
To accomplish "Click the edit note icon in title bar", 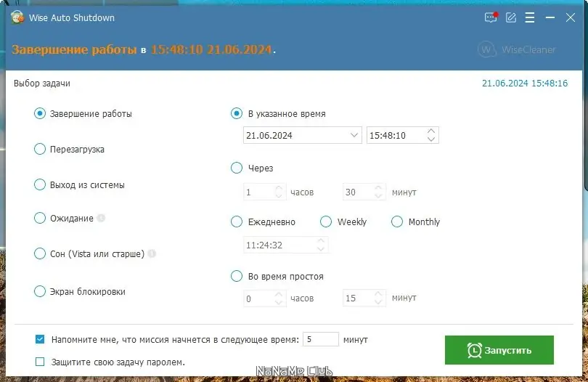I will click(x=511, y=17).
